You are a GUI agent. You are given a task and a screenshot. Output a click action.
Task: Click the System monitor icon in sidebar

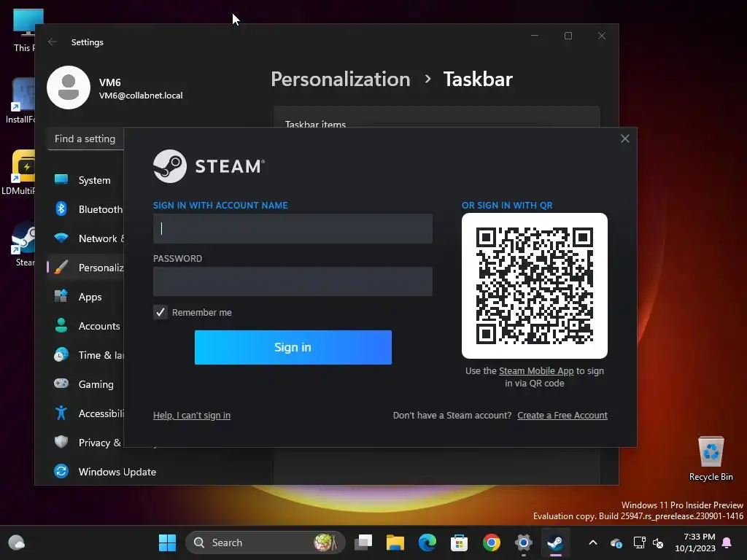(61, 179)
